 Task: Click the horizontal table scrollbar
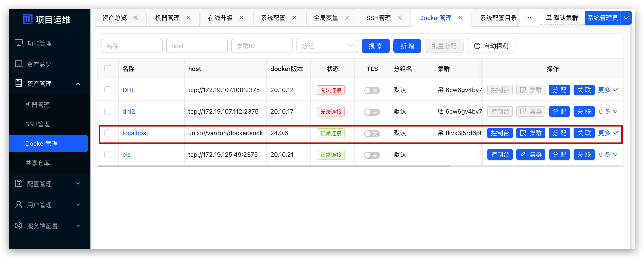pos(274,166)
